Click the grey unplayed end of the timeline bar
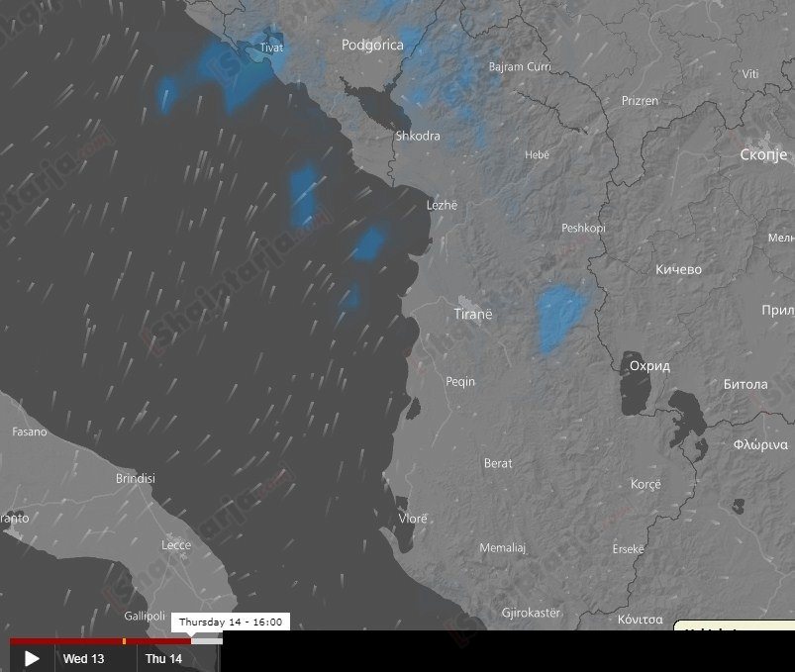 click(207, 641)
